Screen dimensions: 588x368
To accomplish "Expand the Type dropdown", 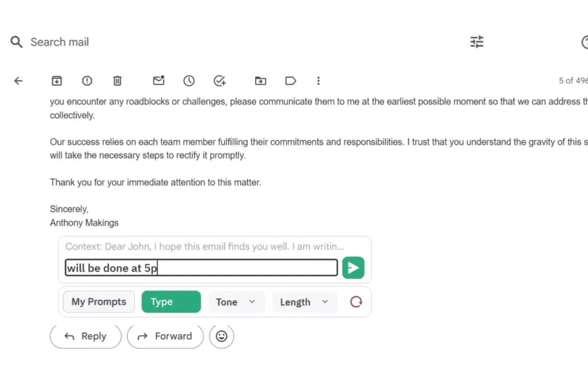I will coord(171,302).
